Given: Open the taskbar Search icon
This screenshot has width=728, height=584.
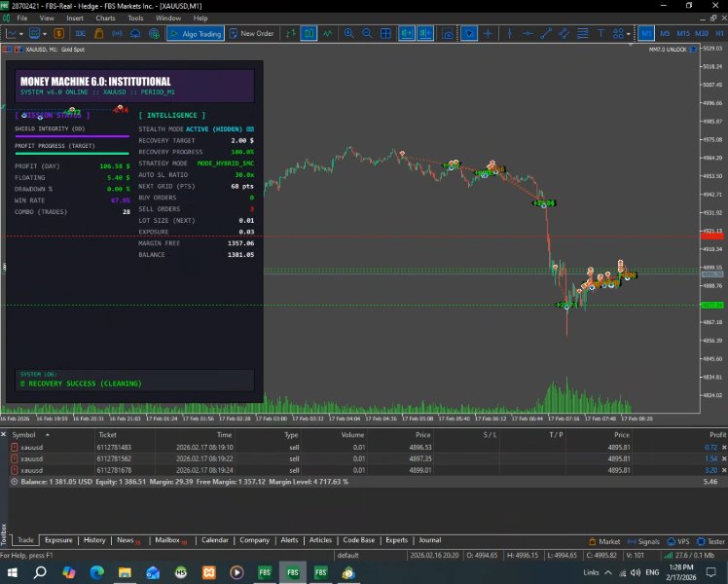Looking at the screenshot, I should point(41,572).
